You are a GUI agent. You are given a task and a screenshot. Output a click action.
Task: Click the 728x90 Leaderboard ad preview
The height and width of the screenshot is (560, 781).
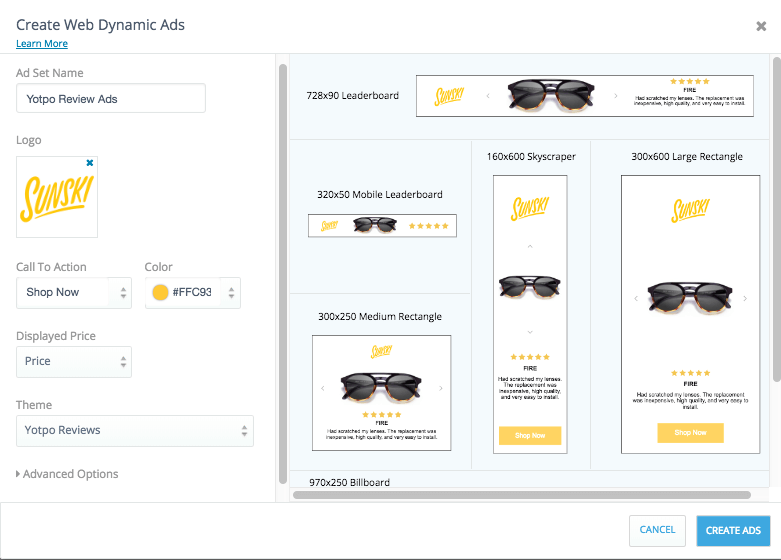585,96
